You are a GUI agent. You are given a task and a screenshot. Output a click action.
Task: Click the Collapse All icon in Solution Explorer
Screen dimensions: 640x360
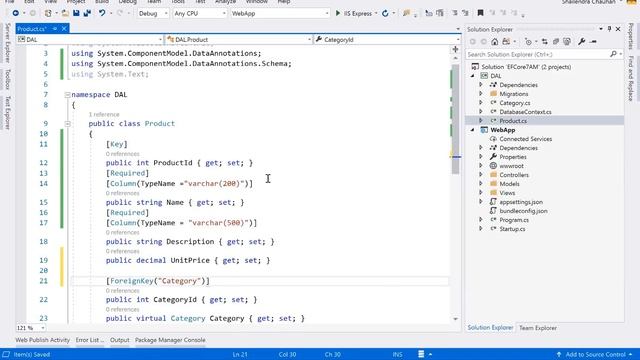556,42
